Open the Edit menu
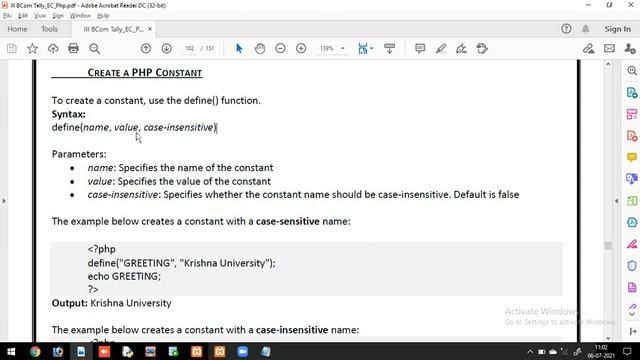 coord(23,16)
